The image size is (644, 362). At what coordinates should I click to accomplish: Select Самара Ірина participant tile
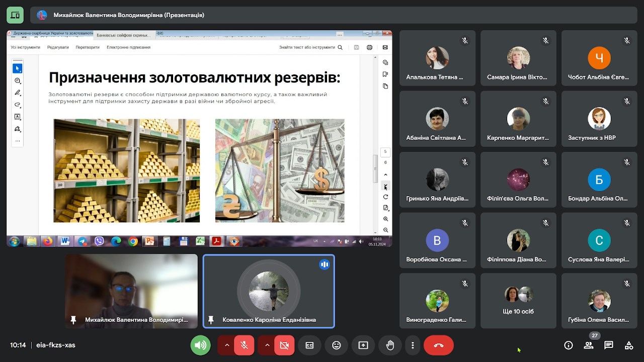[x=518, y=57]
